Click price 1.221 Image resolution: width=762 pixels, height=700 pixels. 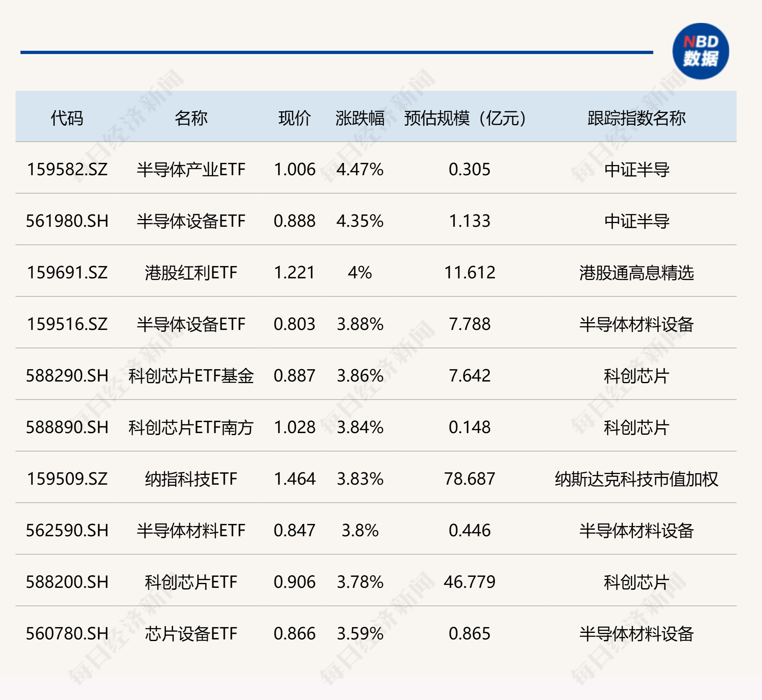tap(295, 273)
